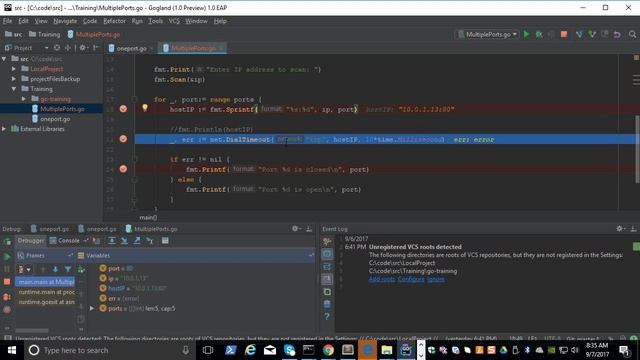Open the Navigate menu
The width and height of the screenshot is (640, 360).
65,21
